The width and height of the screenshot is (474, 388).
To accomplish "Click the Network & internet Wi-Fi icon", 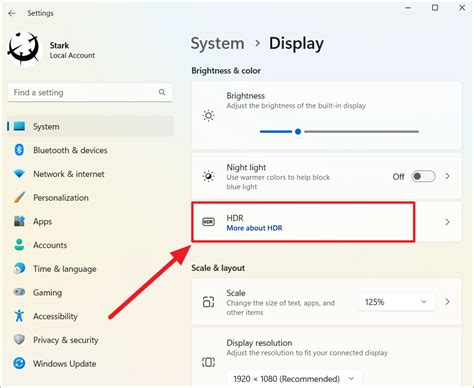I will coord(19,174).
